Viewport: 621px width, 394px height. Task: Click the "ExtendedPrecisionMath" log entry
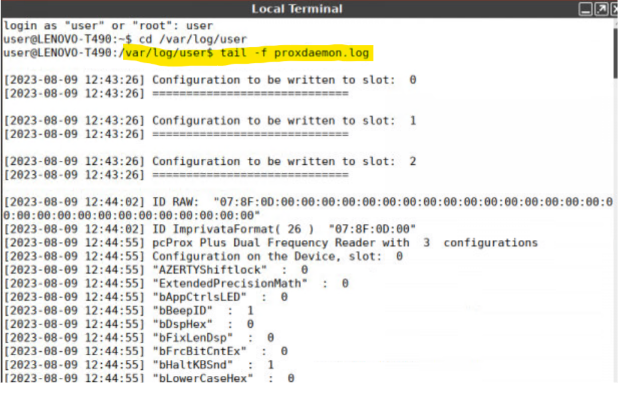[177, 284]
